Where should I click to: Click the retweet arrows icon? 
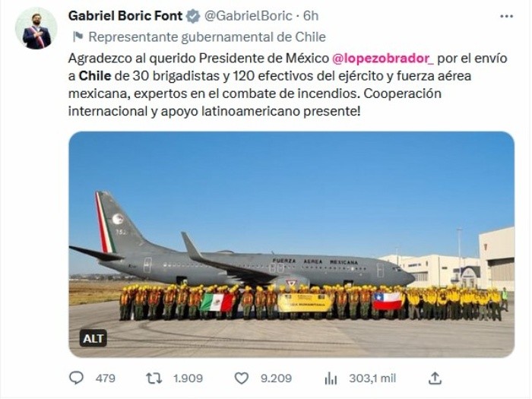coord(154,378)
